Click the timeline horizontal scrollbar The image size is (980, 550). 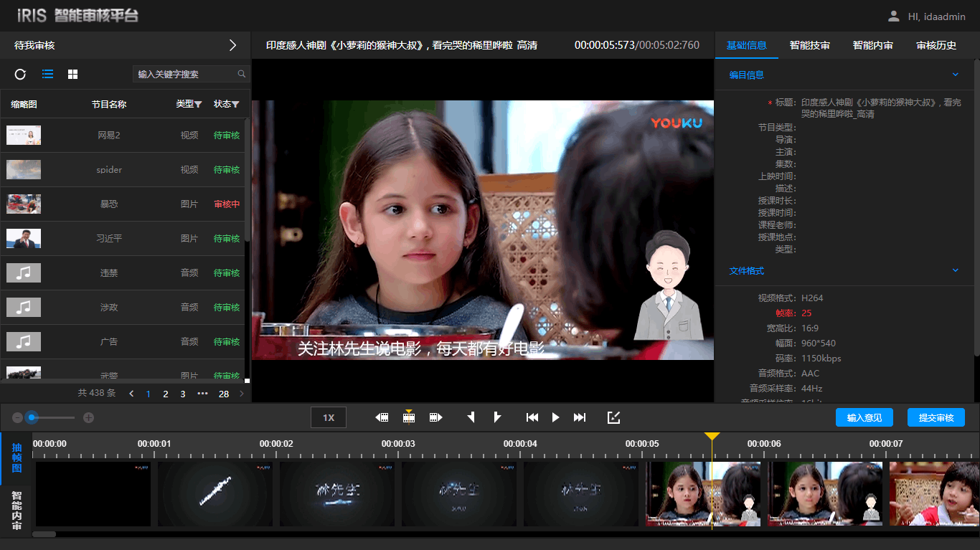click(x=44, y=534)
